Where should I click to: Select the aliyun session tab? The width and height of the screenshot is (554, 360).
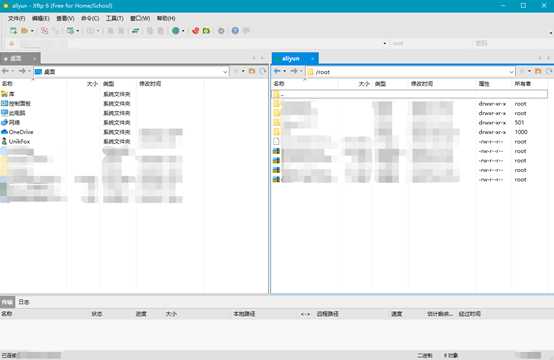pyautogui.click(x=295, y=58)
